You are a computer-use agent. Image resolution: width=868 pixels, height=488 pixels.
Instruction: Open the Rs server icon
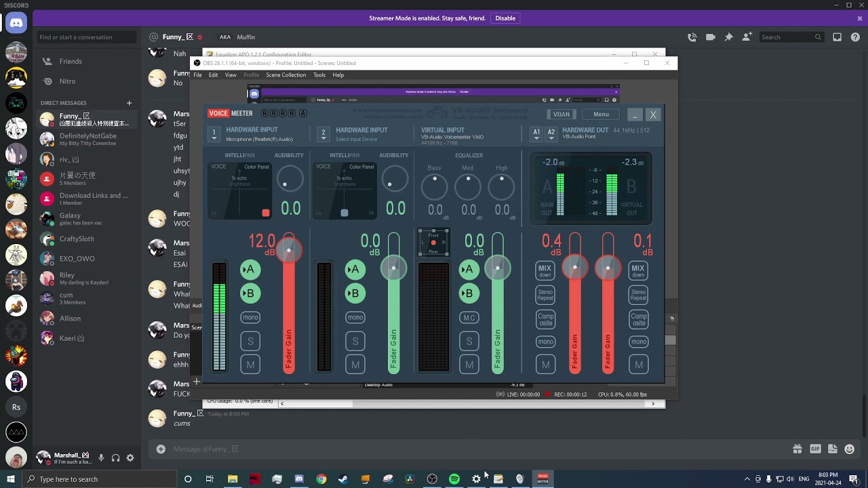point(16,407)
